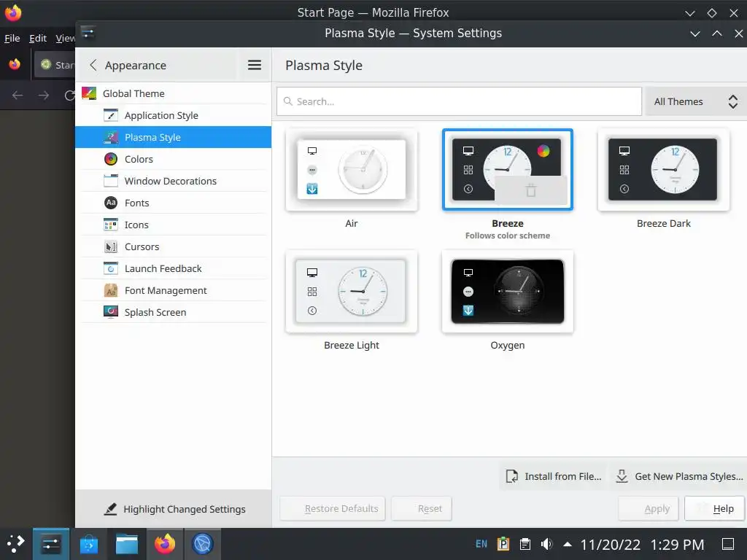Select the Air plasma theme thumbnail

tap(352, 169)
